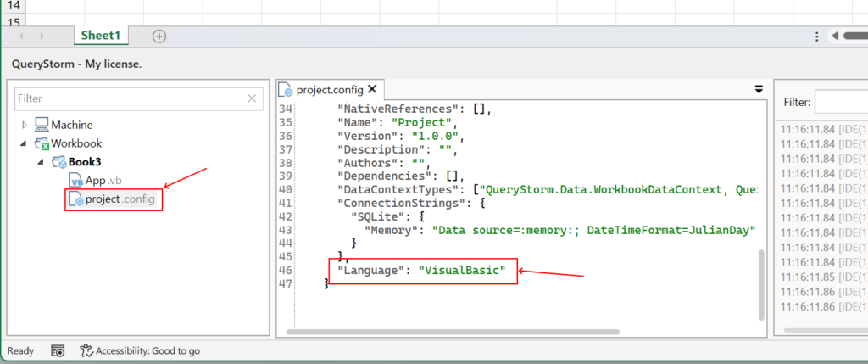
Task: Click the "VisualBasic" language value
Action: click(462, 271)
